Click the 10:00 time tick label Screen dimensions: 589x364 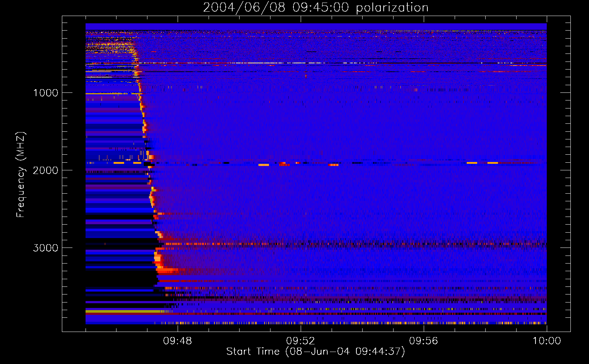pos(547,341)
